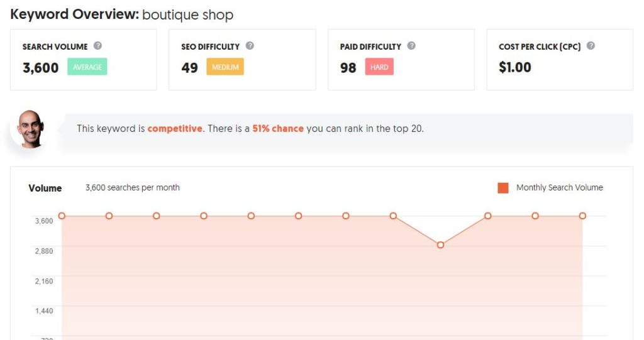This screenshot has height=340, width=644.
Task: Select the data point after the dip
Action: click(487, 216)
